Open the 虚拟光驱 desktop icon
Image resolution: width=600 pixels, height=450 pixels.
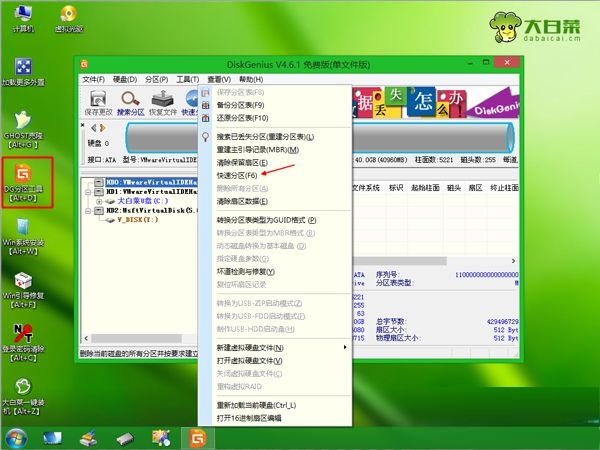pos(67,20)
